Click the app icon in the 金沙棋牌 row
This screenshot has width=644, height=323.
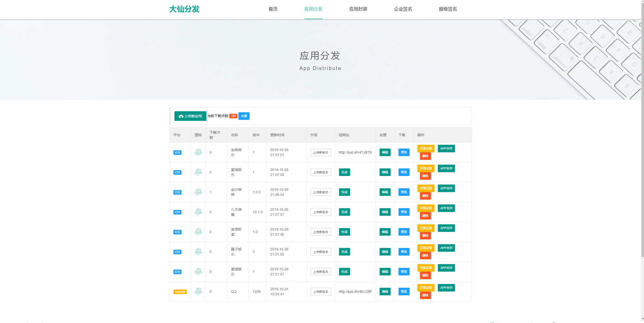(x=198, y=192)
